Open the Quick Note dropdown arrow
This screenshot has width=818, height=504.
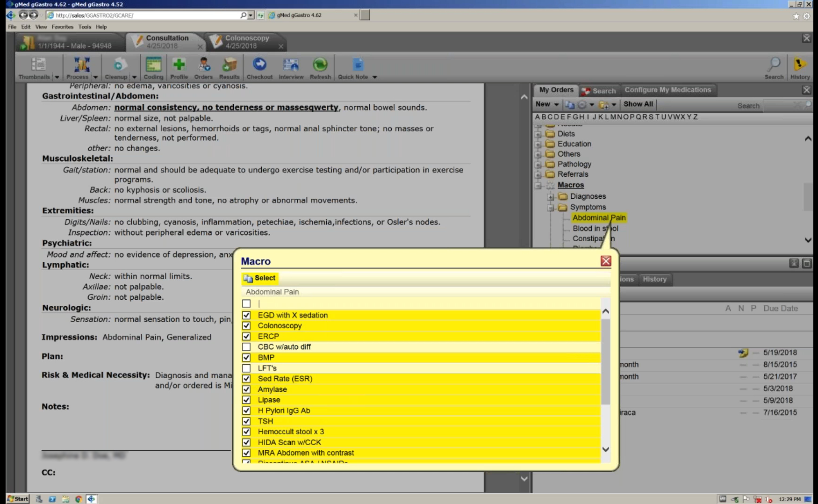(x=374, y=77)
